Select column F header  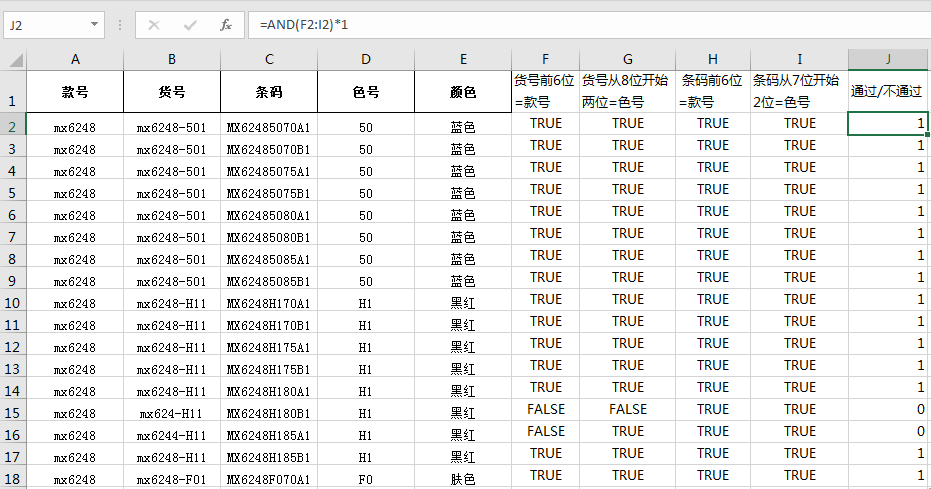tap(545, 59)
